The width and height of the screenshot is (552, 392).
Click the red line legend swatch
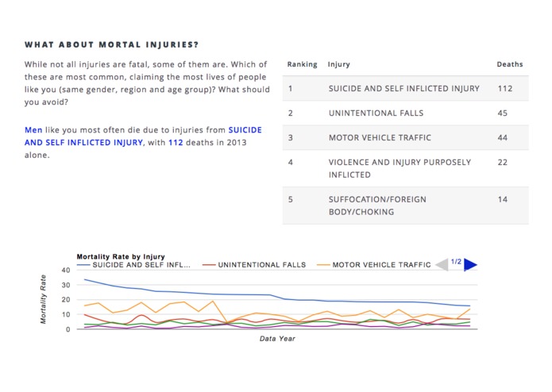pos(209,265)
